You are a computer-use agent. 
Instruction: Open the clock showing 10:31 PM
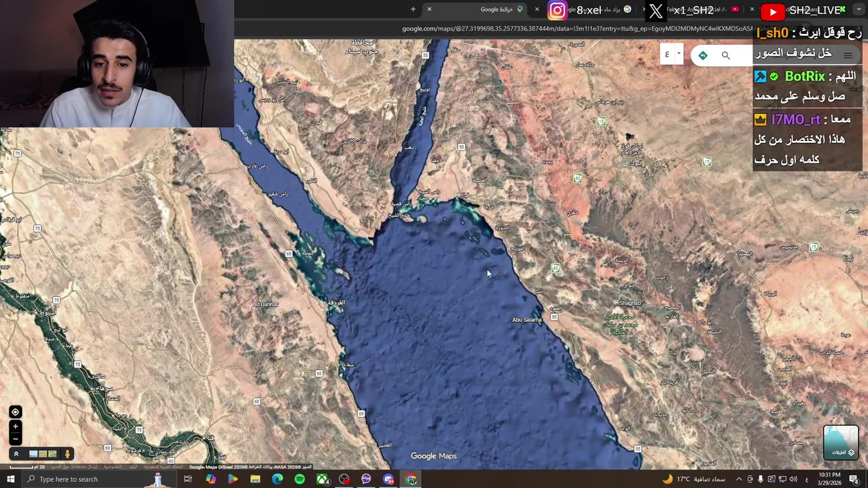pyautogui.click(x=830, y=479)
